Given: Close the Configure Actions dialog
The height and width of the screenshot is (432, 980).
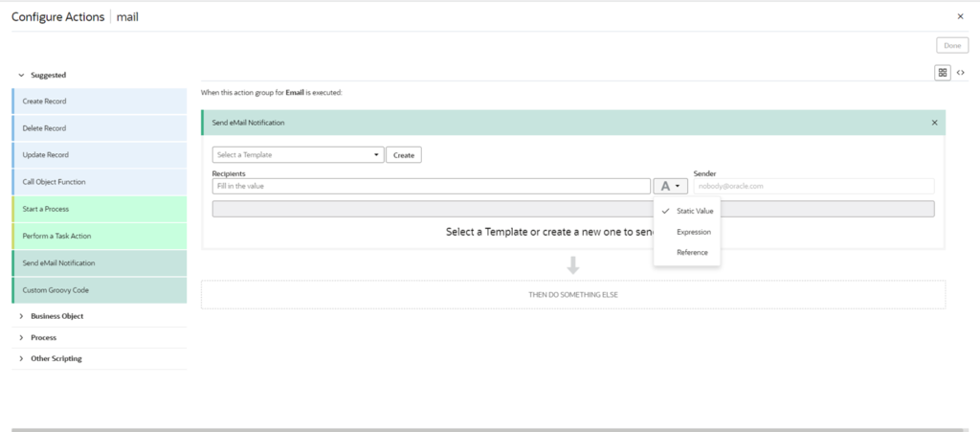Looking at the screenshot, I should coord(960,17).
